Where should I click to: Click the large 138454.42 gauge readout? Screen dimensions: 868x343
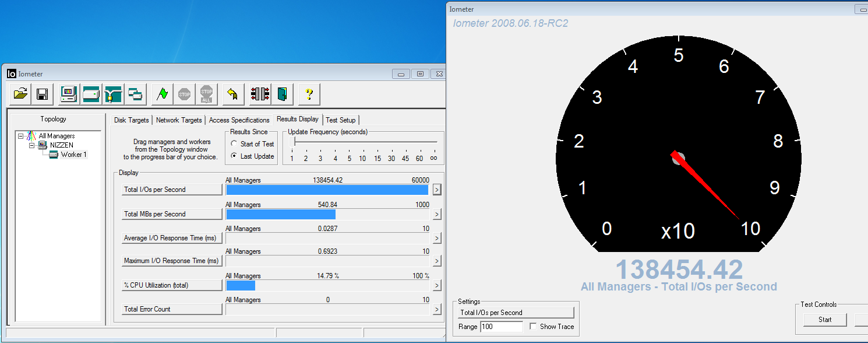coord(679,269)
